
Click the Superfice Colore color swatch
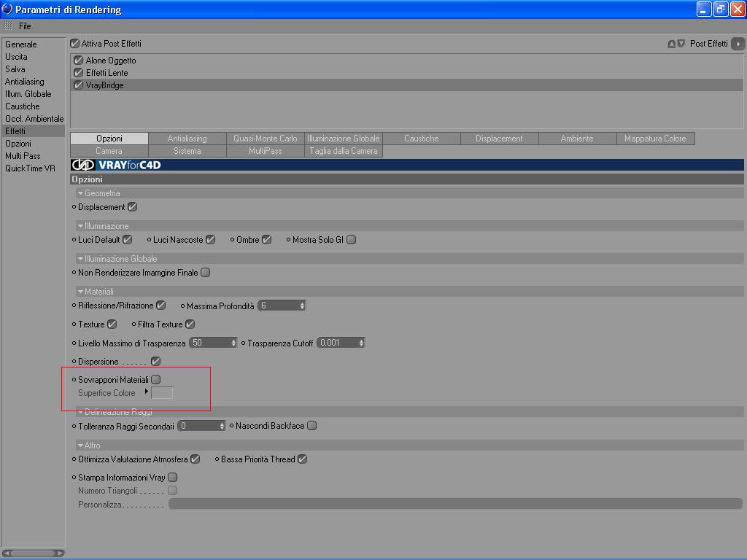click(162, 393)
